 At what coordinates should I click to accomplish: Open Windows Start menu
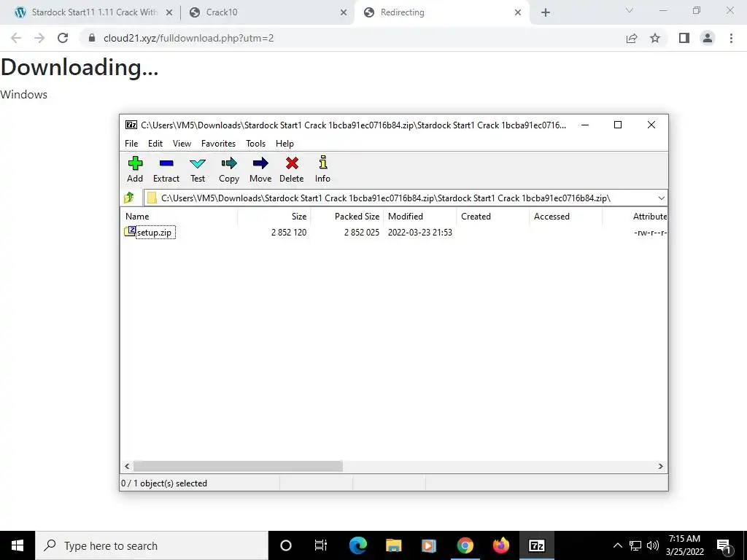click(18, 545)
